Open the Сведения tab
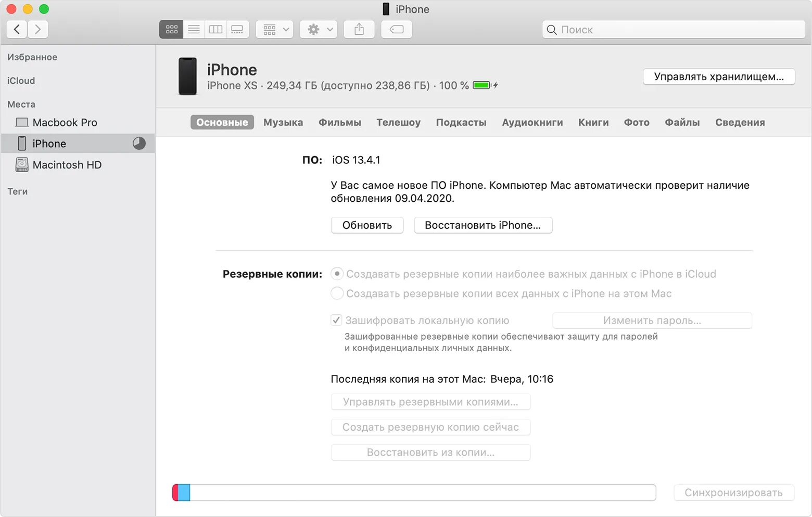Screen dimensions: 812x517 [x=740, y=122]
